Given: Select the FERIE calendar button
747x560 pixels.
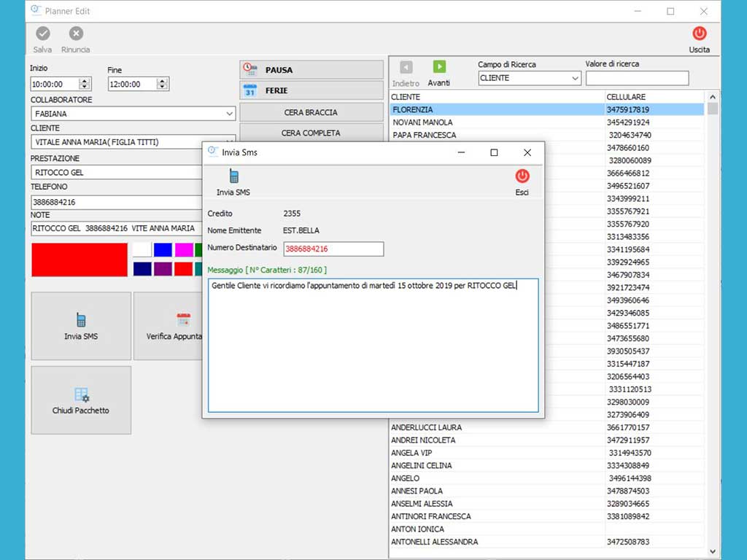Looking at the screenshot, I should click(x=311, y=91).
